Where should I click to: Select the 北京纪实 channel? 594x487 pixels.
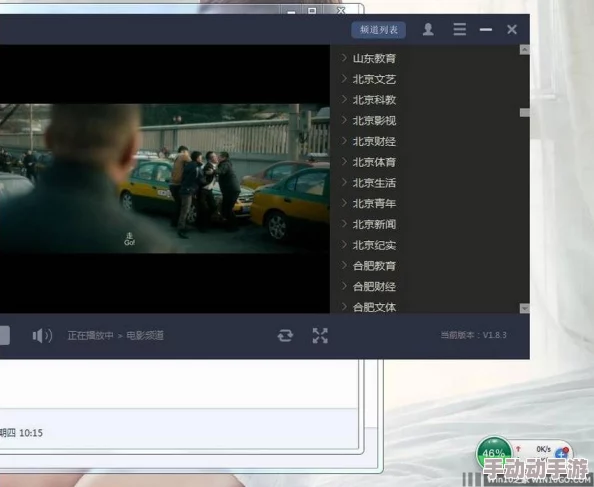point(374,245)
